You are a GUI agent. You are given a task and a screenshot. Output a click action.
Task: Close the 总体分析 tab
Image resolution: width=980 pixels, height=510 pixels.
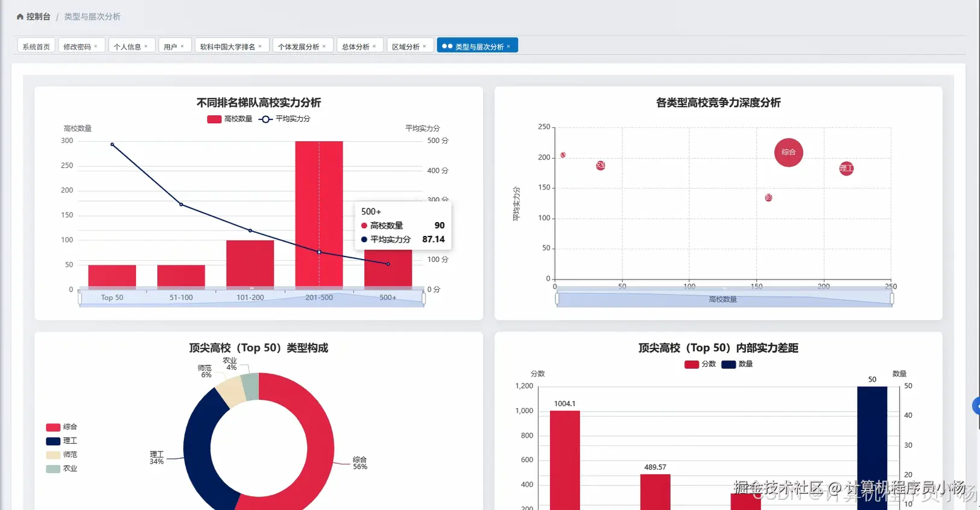374,46
